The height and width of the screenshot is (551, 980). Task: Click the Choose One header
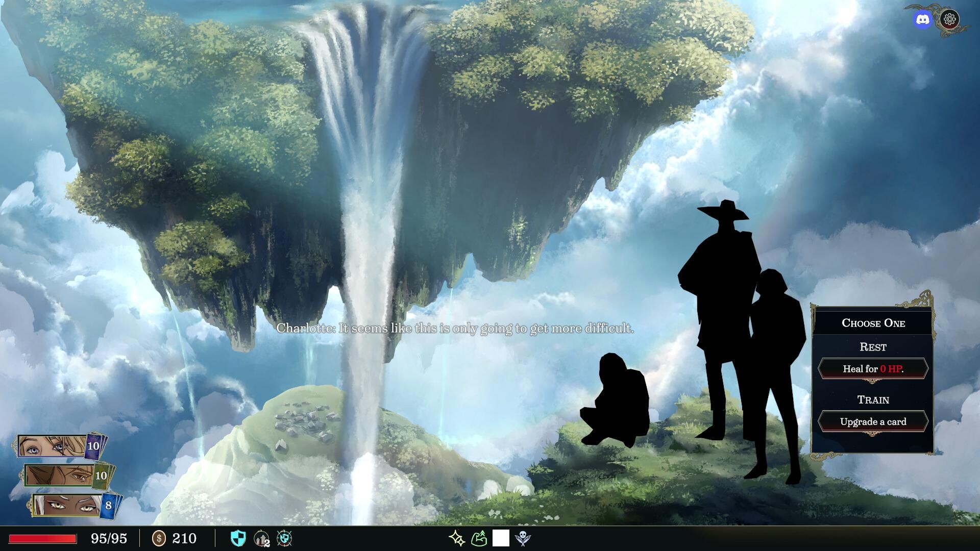(873, 323)
